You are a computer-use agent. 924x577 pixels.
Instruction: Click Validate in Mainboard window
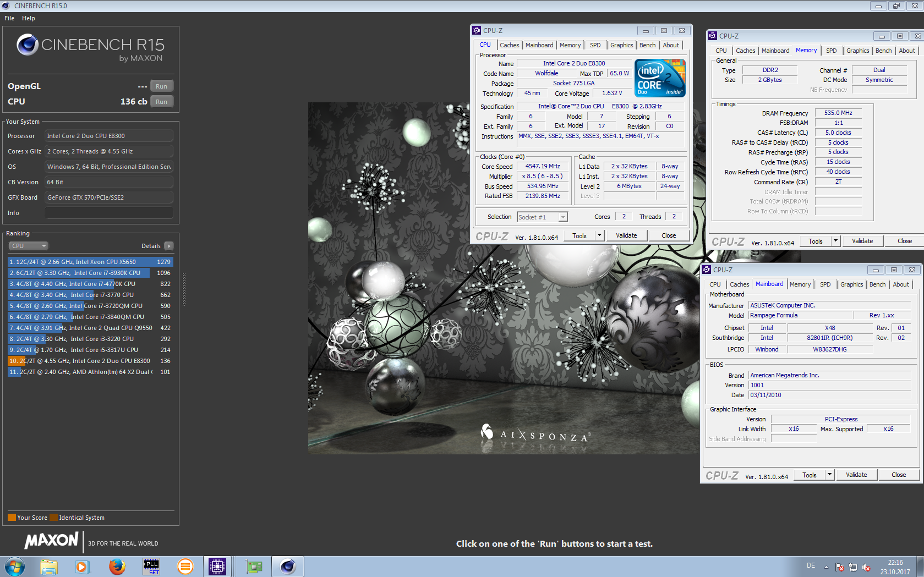tap(856, 475)
